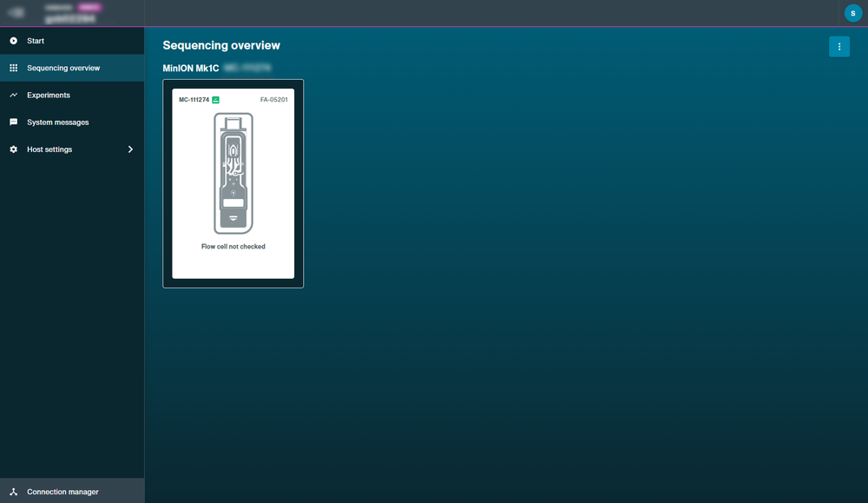Screen dimensions: 868x503
Task: Open Connection manager
Action: (x=72, y=491)
